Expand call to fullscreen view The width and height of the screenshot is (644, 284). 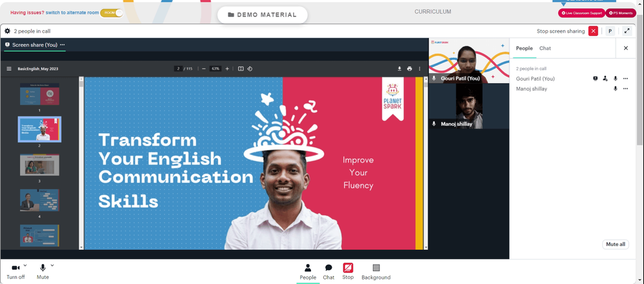coord(627,31)
